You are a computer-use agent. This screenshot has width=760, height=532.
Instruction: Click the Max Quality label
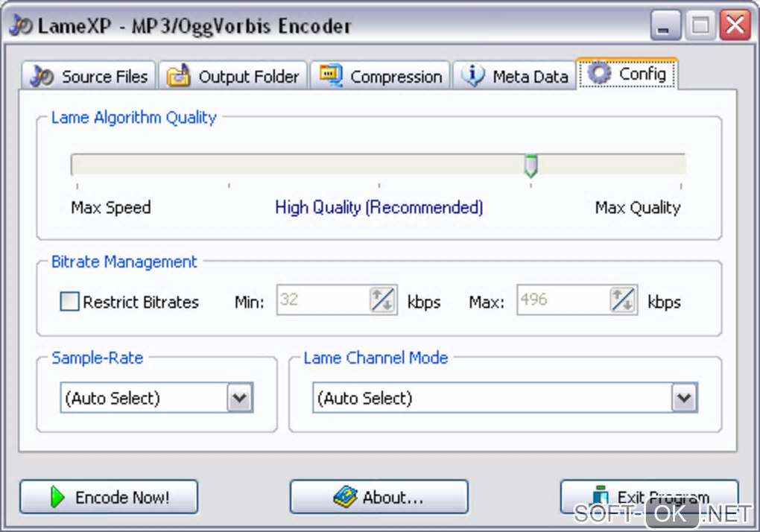[x=638, y=208]
